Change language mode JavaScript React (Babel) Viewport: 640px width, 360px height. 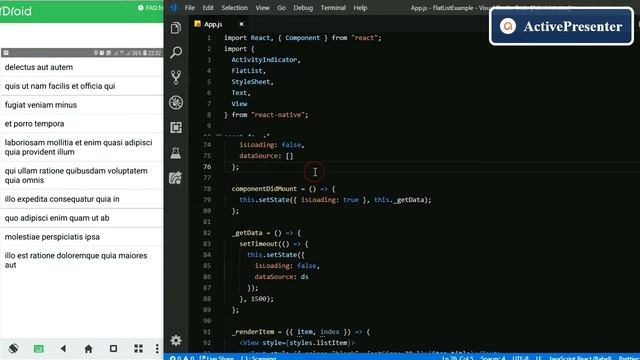coord(580,358)
